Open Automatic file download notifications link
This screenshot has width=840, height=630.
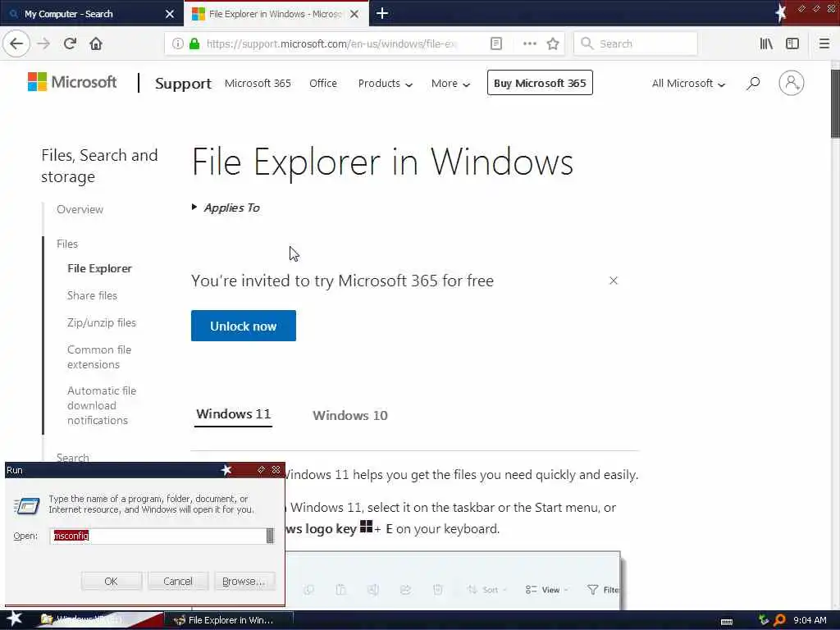click(102, 405)
